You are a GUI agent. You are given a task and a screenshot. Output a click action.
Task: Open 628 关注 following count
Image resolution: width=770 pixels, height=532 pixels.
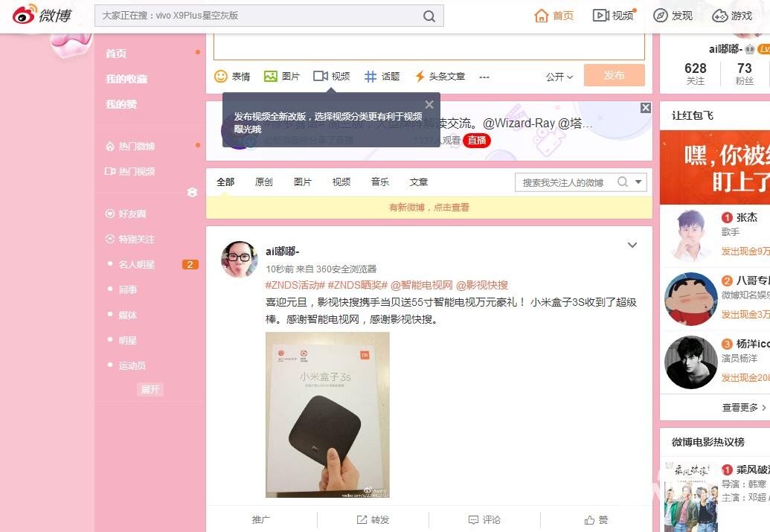coord(696,74)
